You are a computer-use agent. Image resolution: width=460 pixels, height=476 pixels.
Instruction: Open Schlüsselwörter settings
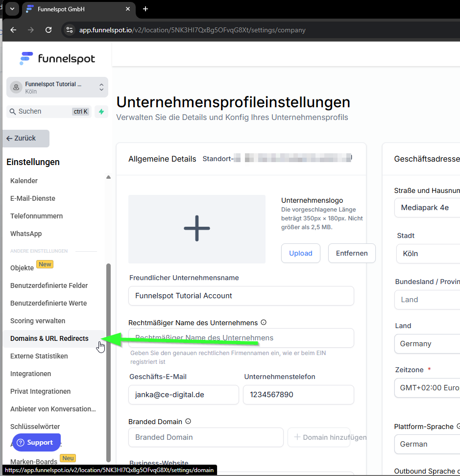click(x=35, y=426)
